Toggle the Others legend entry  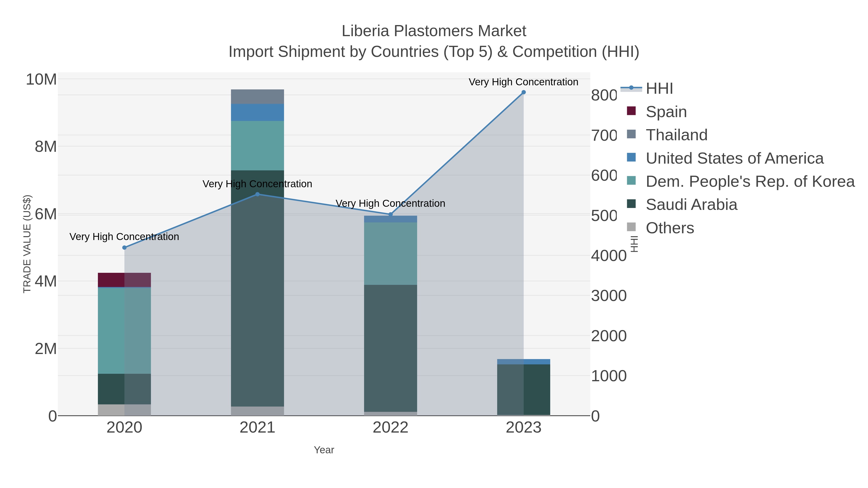(660, 228)
